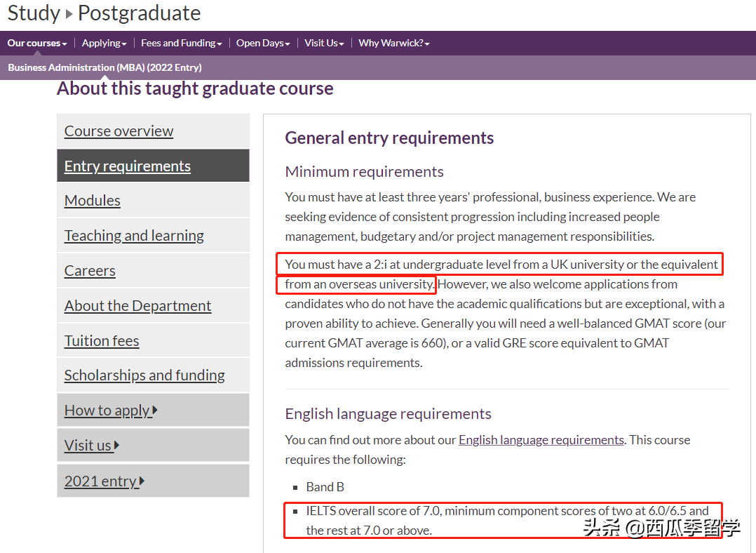The width and height of the screenshot is (756, 553).
Task: Select the Entry requirements sidebar tab
Action: click(x=128, y=166)
